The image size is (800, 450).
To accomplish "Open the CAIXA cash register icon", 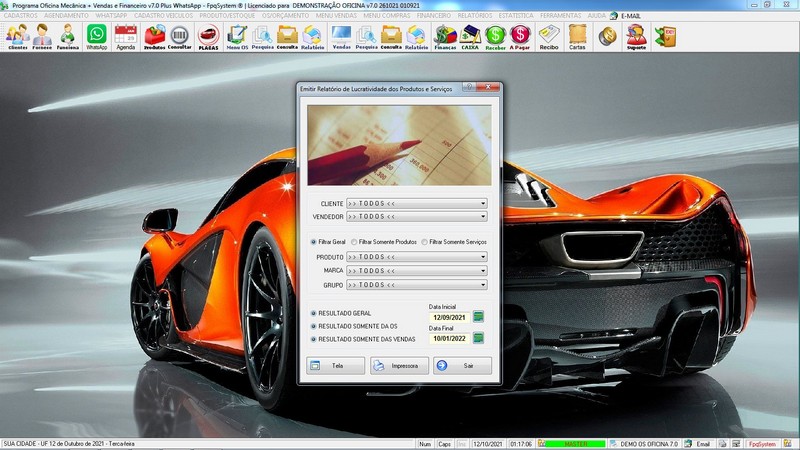I will click(x=470, y=37).
